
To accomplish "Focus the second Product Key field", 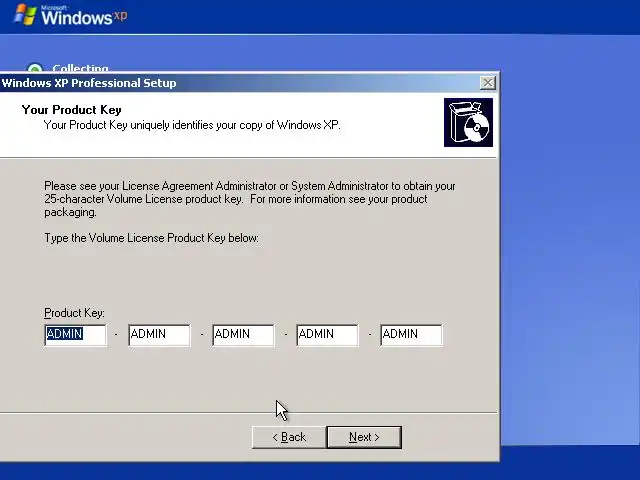I will [160, 335].
